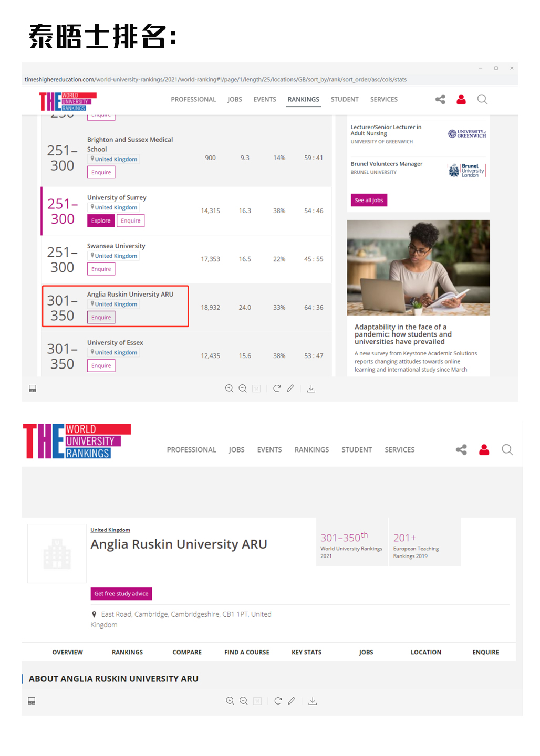Open Brighton and Sussex Medical School link
The height and width of the screenshot is (756, 540).
[130, 144]
